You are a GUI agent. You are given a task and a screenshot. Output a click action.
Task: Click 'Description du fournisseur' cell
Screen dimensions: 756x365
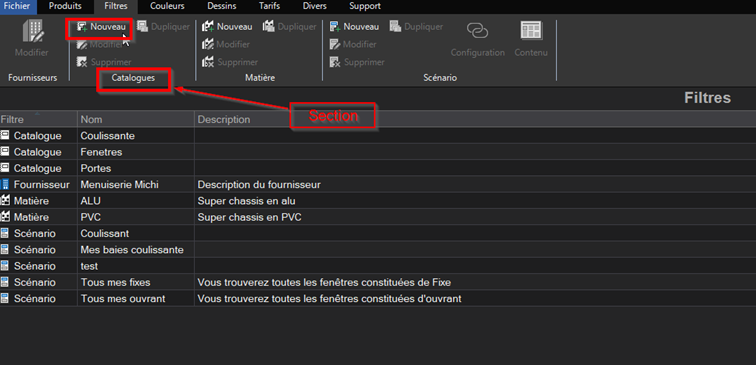[259, 185]
